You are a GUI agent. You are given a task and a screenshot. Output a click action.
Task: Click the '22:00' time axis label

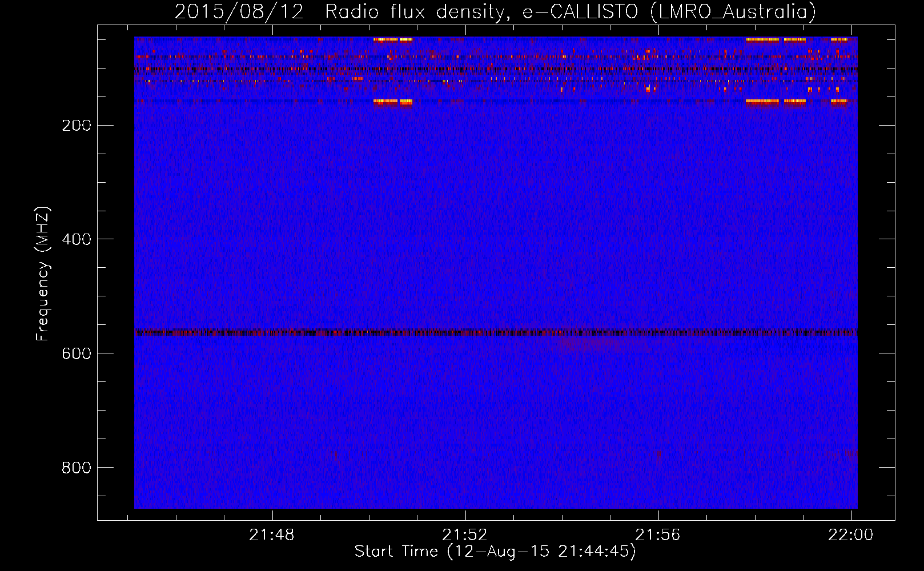coord(851,535)
